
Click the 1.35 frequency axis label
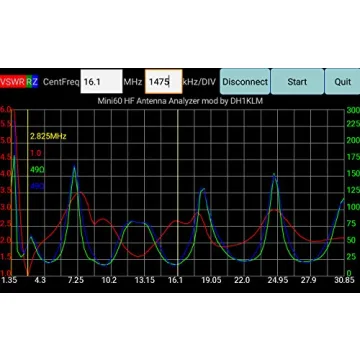9,280
